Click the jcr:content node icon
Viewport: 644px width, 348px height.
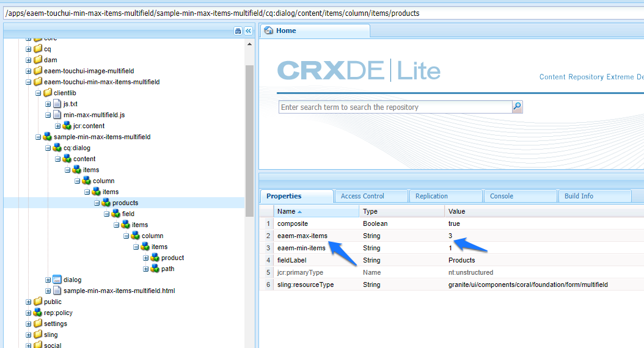tap(67, 126)
